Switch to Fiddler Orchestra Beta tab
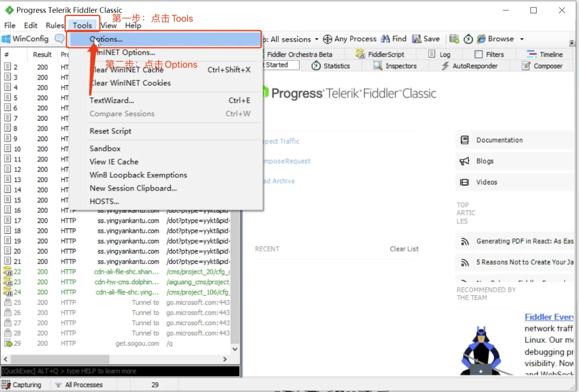 [x=300, y=54]
